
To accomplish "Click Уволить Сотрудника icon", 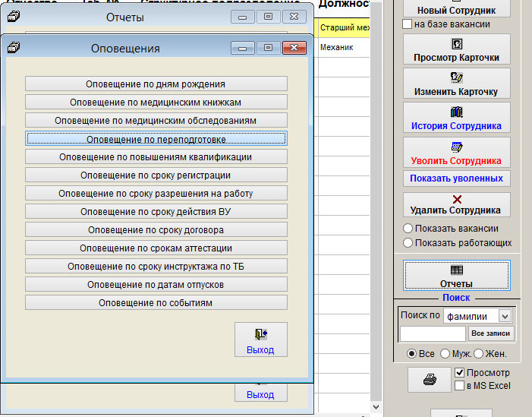I will click(x=457, y=147).
